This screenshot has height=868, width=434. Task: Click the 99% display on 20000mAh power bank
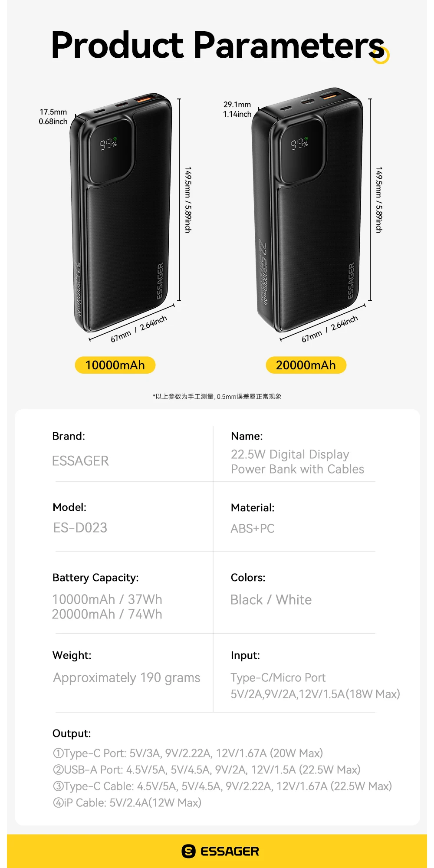pyautogui.click(x=299, y=143)
